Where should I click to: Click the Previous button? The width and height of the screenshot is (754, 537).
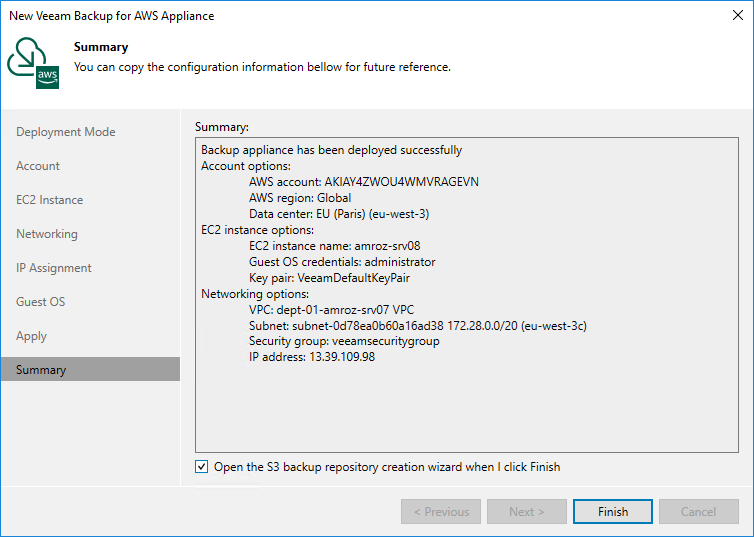(x=440, y=512)
